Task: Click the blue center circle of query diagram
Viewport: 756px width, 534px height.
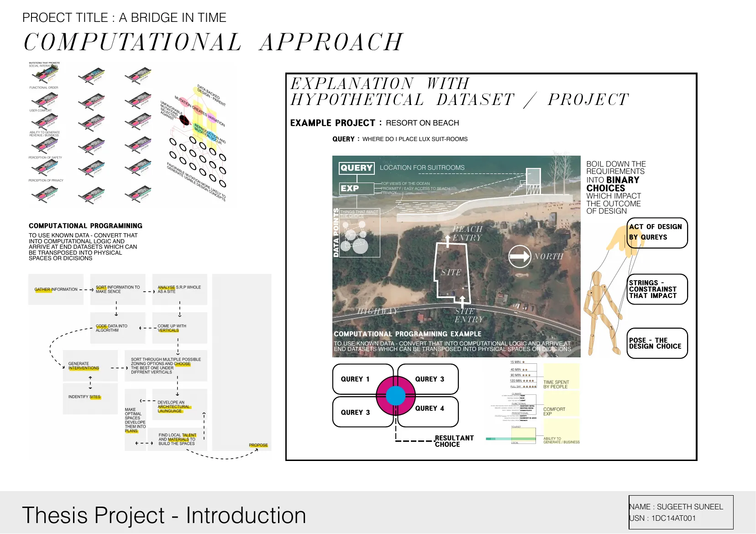Action: tap(395, 396)
